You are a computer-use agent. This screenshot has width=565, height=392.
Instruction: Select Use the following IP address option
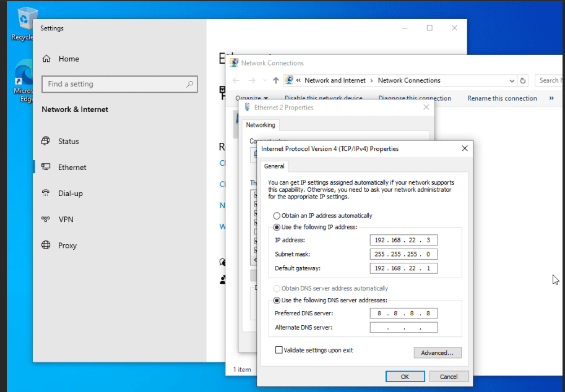point(277,228)
